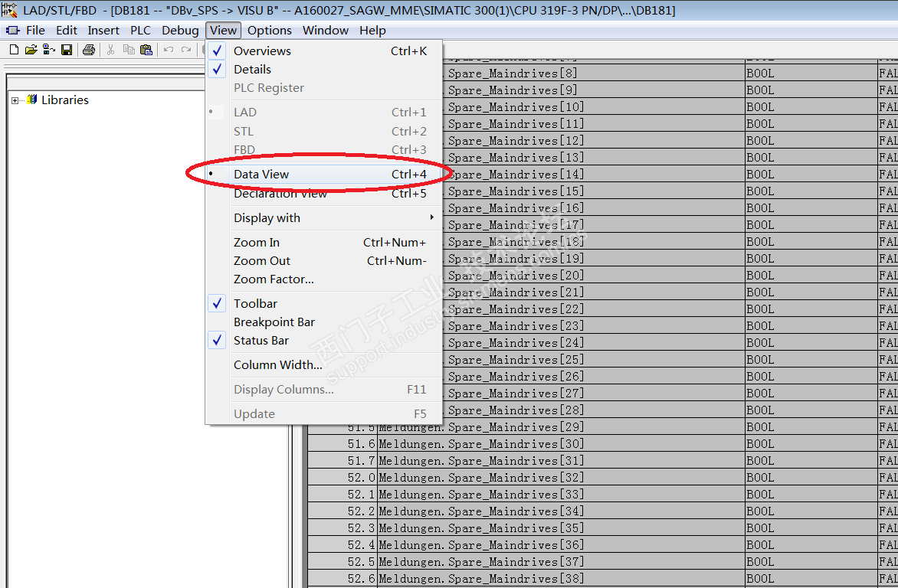
Task: Close the open View menu
Action: click(223, 31)
